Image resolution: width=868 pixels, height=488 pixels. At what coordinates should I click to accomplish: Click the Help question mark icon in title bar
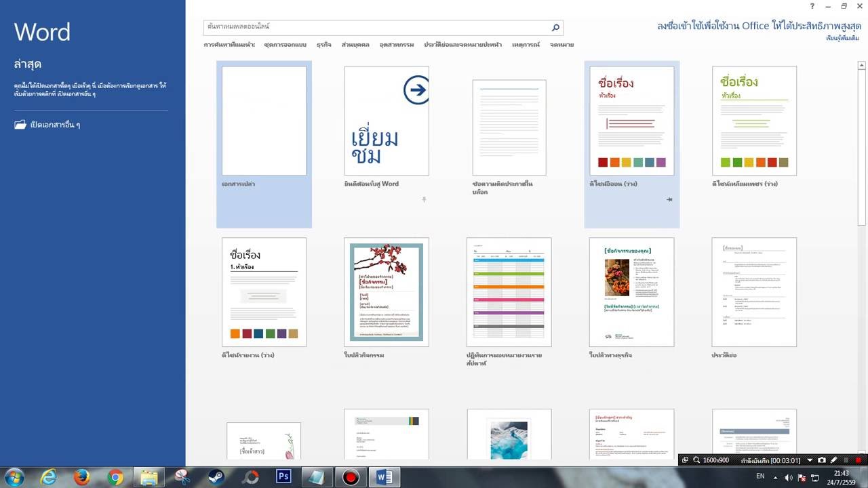pos(812,6)
